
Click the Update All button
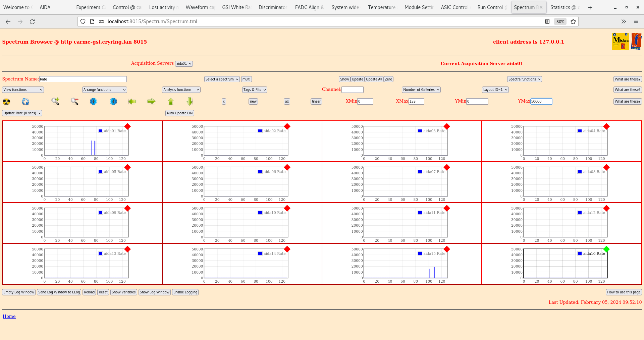(x=374, y=79)
